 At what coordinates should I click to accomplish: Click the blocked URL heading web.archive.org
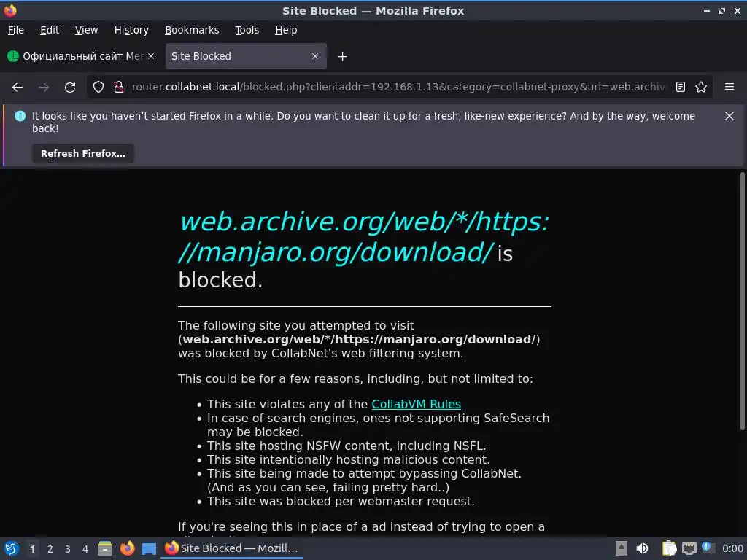point(364,237)
